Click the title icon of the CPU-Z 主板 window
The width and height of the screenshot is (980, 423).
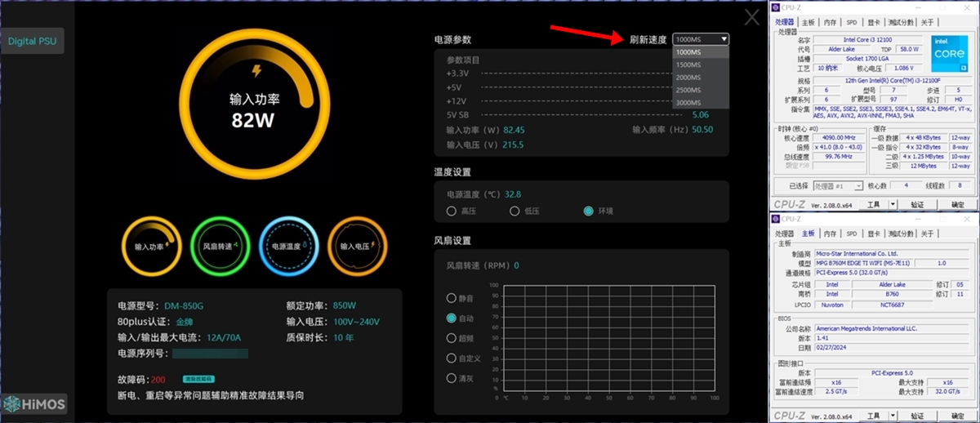pos(776,219)
